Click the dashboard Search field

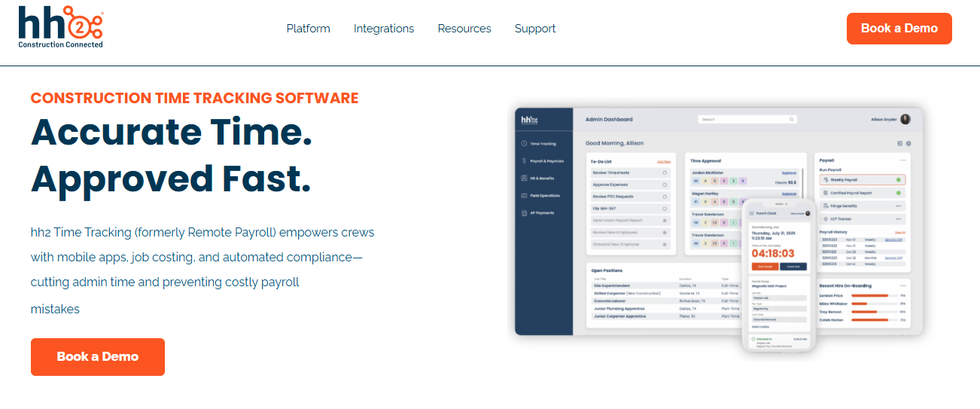pos(747,119)
